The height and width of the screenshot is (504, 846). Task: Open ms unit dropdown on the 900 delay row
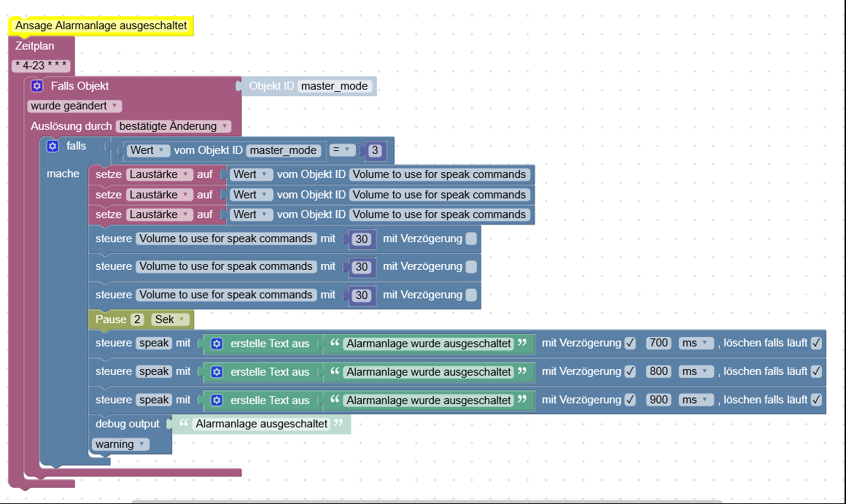(696, 399)
